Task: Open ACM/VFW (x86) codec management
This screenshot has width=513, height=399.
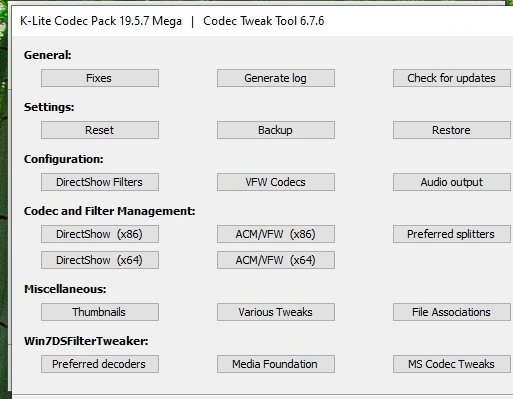Action: coord(276,234)
